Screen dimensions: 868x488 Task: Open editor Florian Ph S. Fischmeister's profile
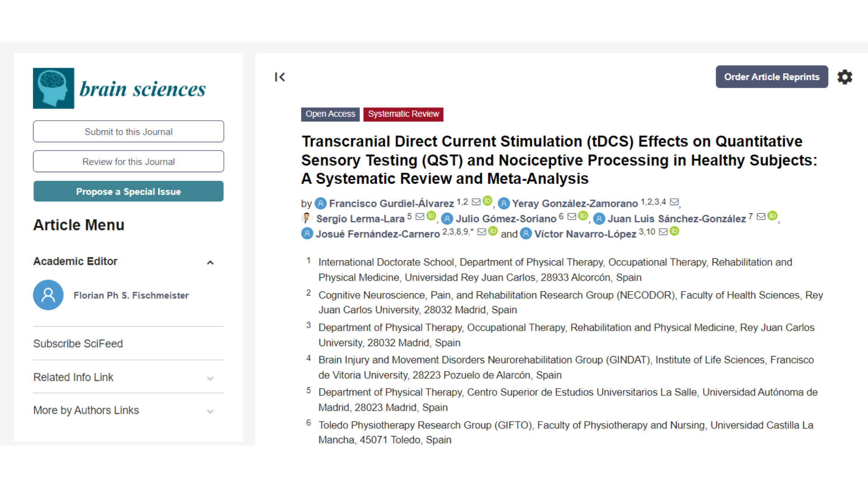[131, 296]
